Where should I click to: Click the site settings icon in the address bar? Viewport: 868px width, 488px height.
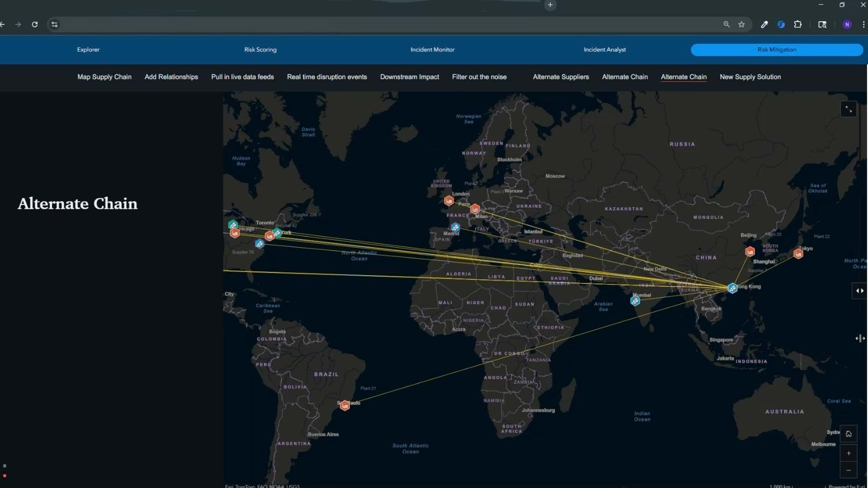click(54, 24)
